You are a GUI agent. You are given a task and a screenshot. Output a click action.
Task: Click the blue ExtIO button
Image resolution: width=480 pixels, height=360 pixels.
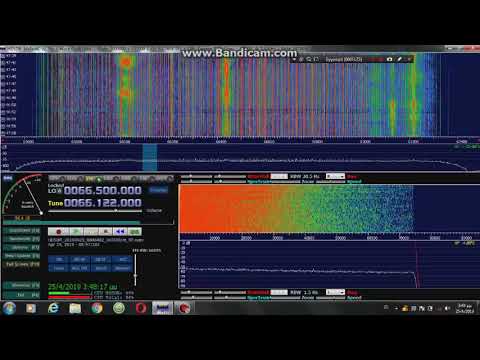(158, 190)
